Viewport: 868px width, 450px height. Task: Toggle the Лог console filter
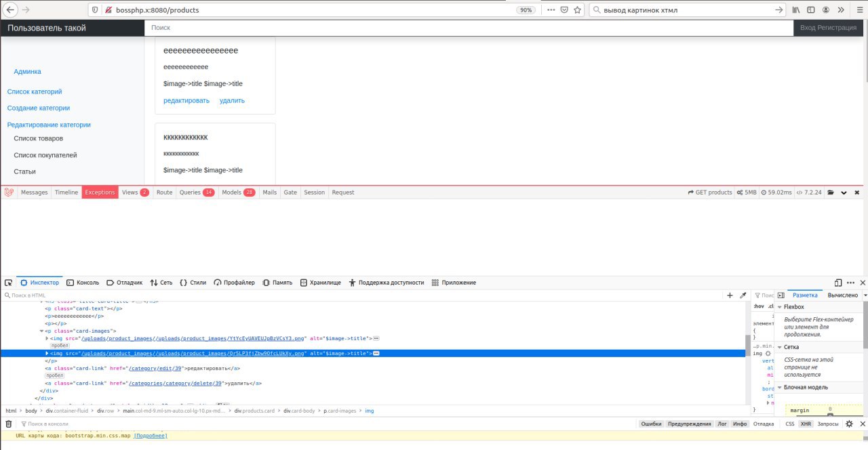[x=723, y=424]
